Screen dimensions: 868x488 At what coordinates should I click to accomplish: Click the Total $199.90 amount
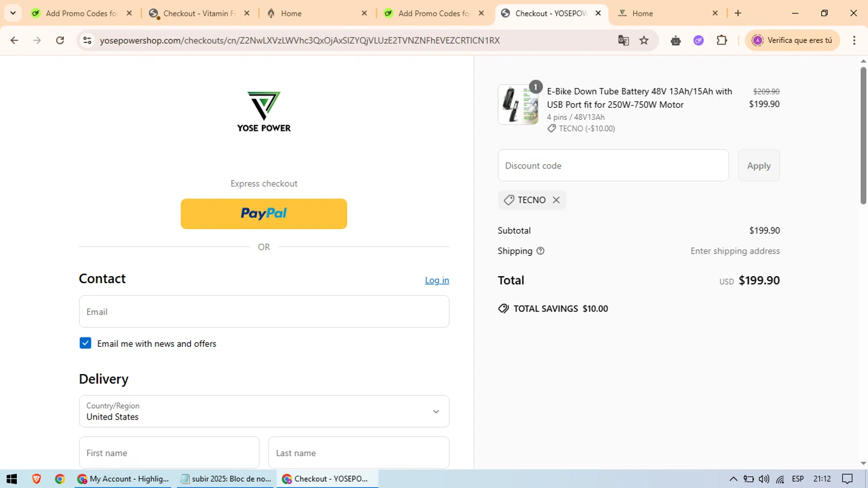pos(759,280)
